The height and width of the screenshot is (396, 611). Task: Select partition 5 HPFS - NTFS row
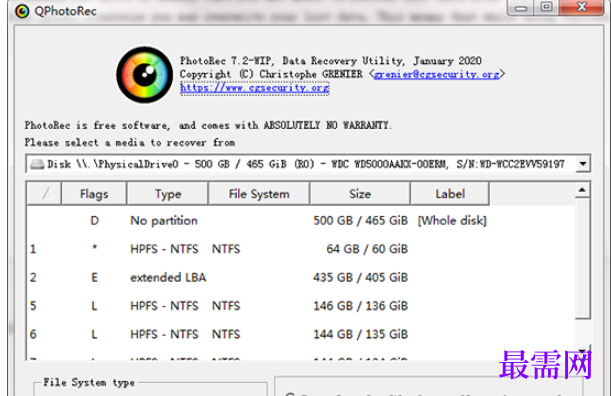300,306
